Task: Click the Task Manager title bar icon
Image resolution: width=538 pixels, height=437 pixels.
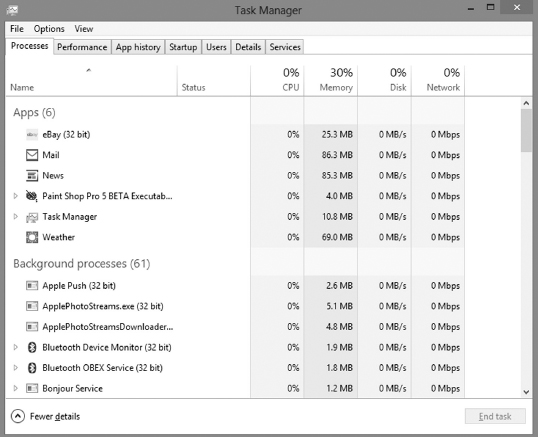Action: (x=12, y=10)
